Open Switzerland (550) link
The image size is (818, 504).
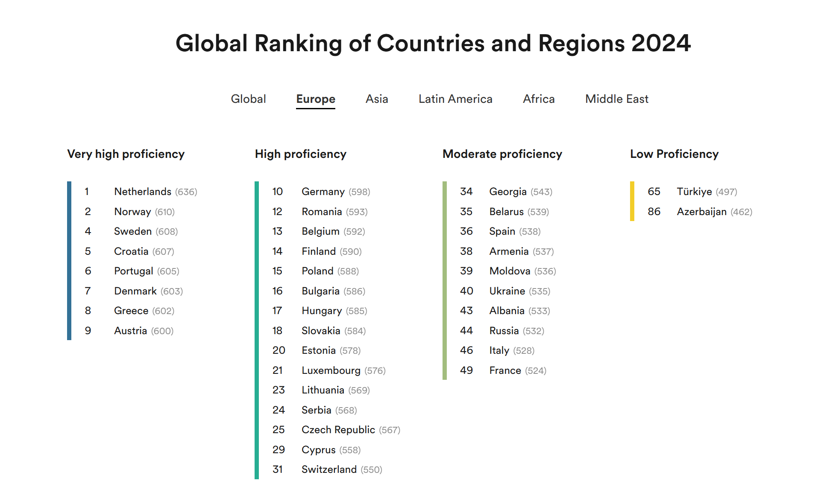[342, 469]
